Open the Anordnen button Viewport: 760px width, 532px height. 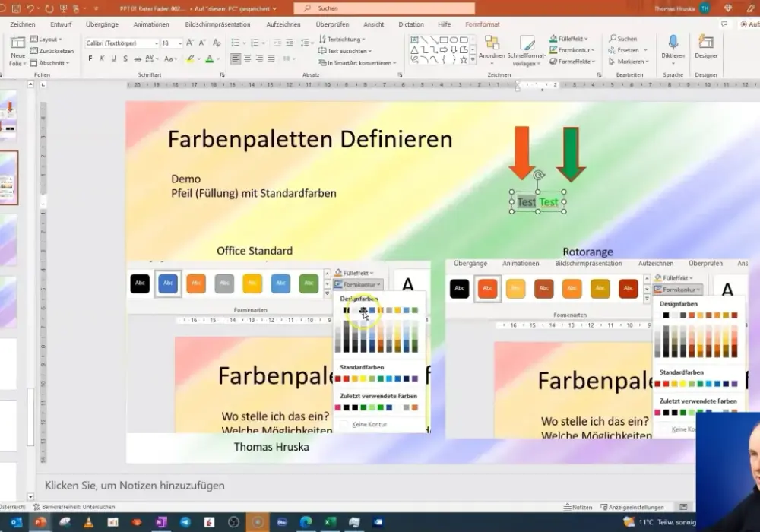492,50
